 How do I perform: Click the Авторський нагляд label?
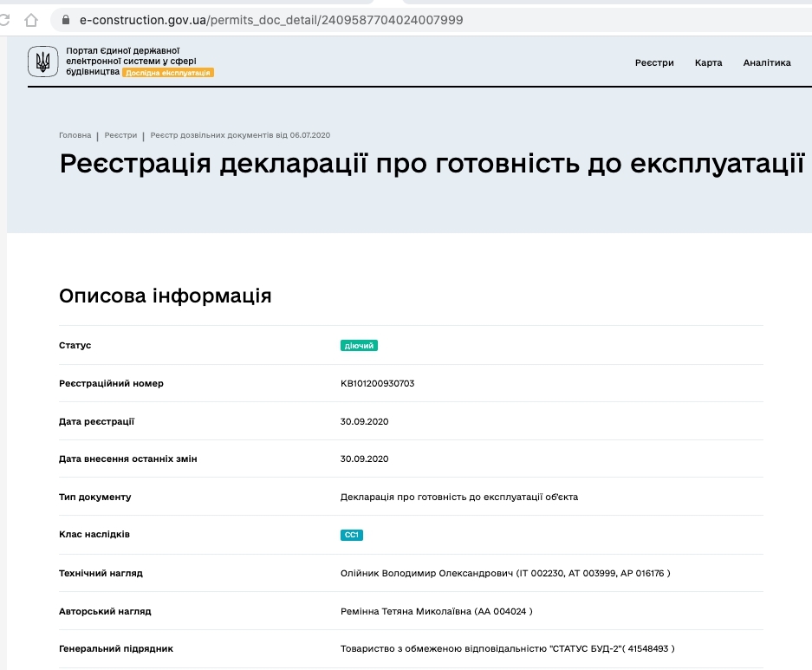click(105, 611)
